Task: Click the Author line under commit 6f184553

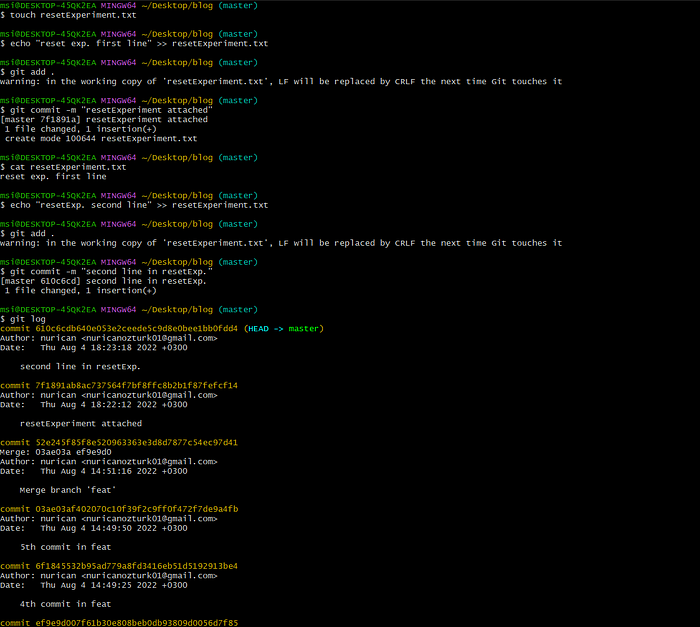Action: (109, 576)
